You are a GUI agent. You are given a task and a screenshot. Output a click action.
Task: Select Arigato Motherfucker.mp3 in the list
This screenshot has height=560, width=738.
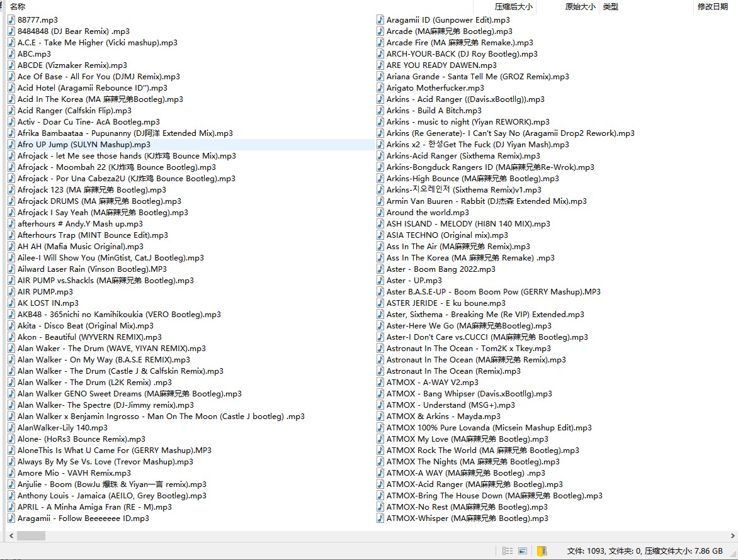[435, 87]
